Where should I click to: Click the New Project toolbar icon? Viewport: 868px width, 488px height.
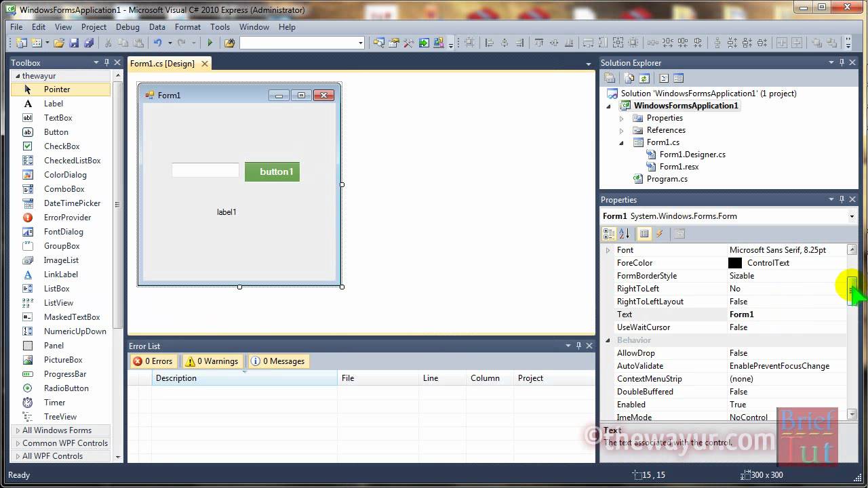click(21, 43)
